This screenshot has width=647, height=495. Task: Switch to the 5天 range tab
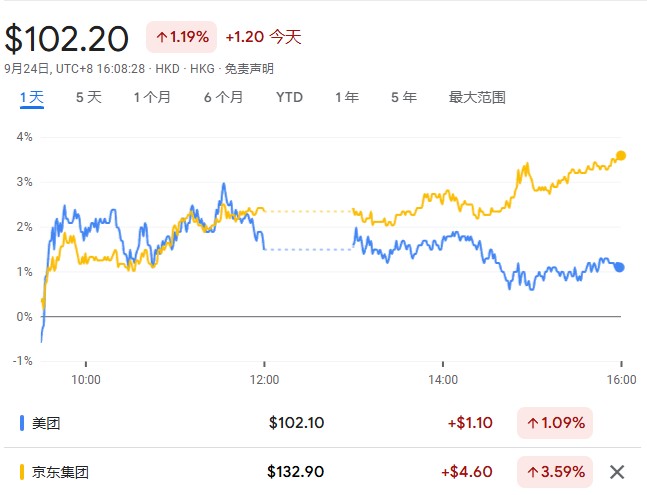89,97
